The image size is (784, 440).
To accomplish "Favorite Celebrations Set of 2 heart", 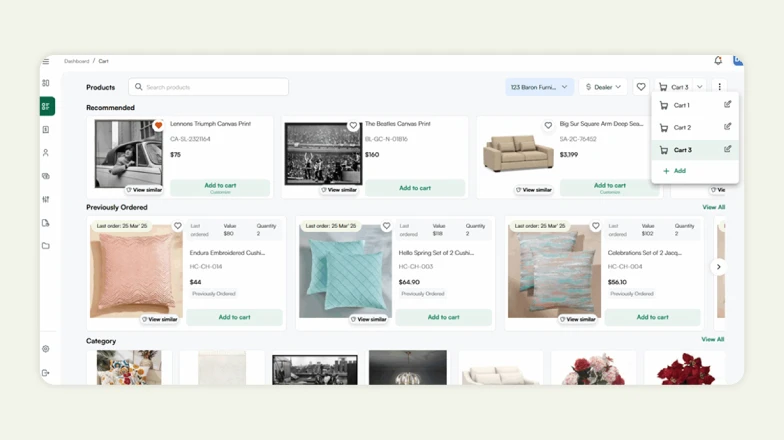I will click(596, 226).
